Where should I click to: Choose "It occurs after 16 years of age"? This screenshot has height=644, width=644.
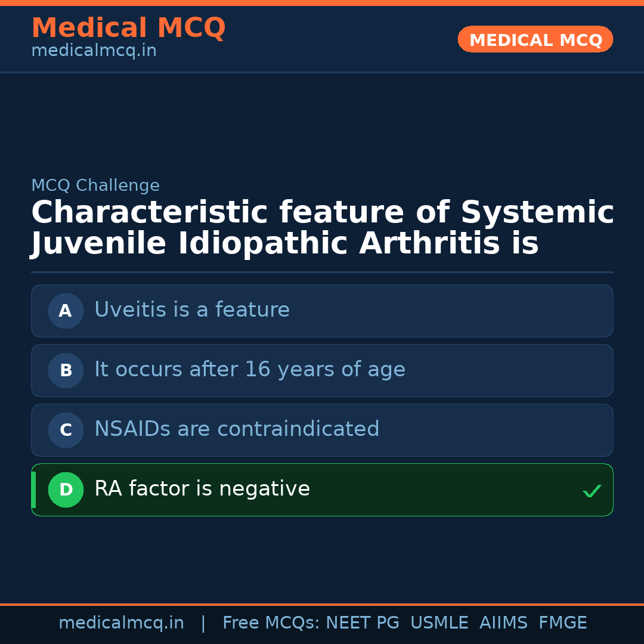point(249,370)
